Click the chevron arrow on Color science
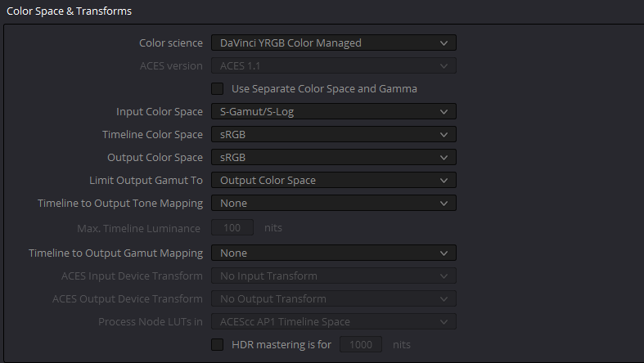 (444, 43)
